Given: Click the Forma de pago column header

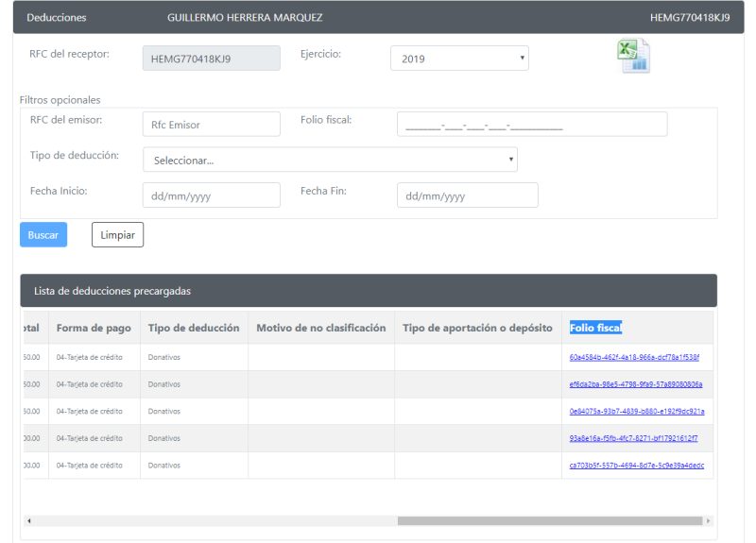Looking at the screenshot, I should coord(94,328).
